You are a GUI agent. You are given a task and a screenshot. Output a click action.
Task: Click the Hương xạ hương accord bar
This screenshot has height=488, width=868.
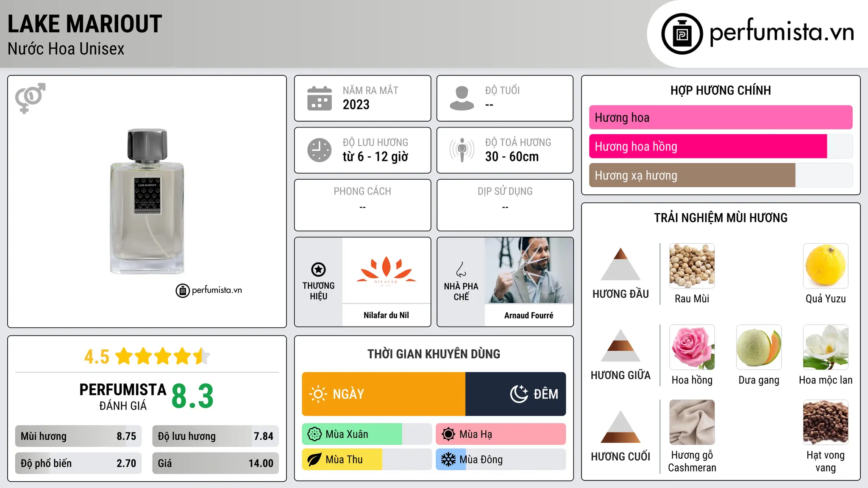[x=721, y=175]
